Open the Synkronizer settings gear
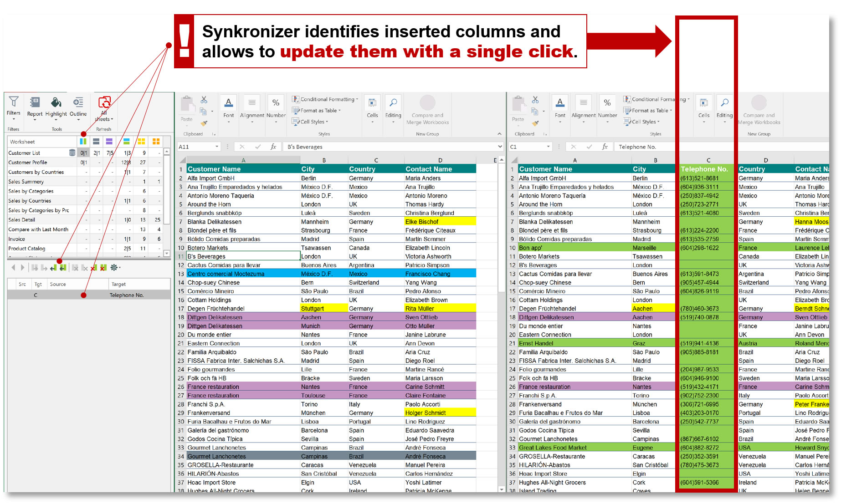The width and height of the screenshot is (841, 504). [x=114, y=267]
